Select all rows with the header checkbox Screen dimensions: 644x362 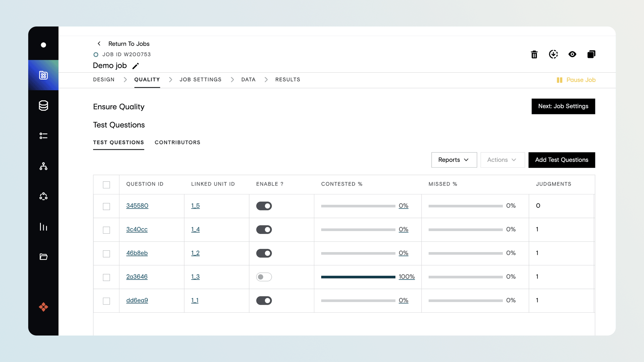[106, 185]
